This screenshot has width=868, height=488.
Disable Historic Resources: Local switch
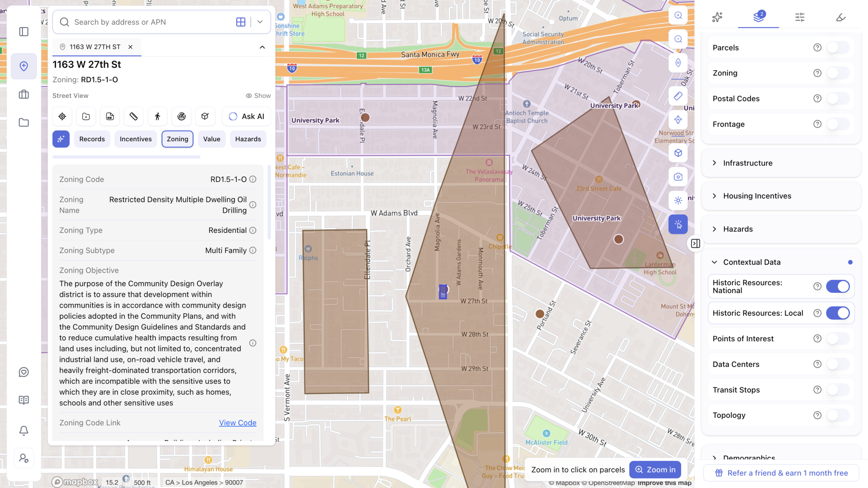click(x=838, y=313)
